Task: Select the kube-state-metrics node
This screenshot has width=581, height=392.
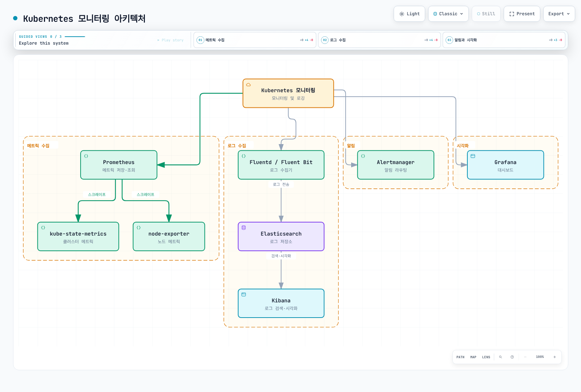Action: click(78, 236)
